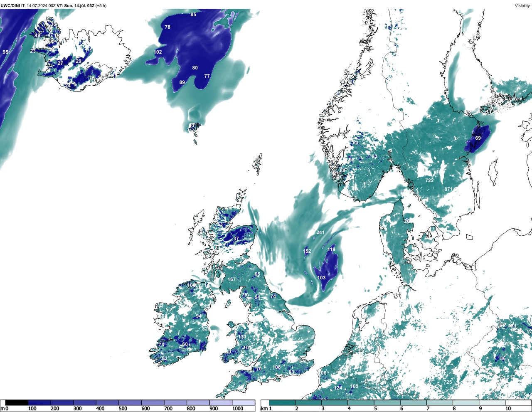Click the value 37 over northern Scotland
The height and width of the screenshot is (412, 532).
(x=236, y=239)
